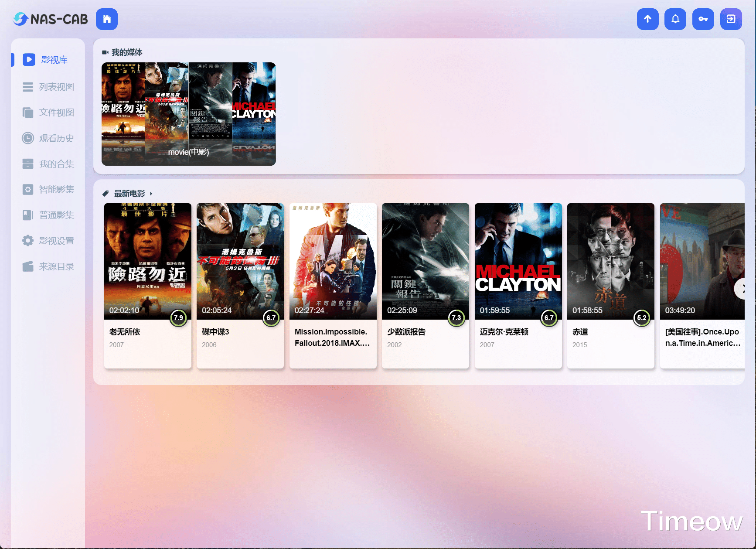This screenshot has height=549, width=756.
Task: Open 来源目录 label
Action: [x=57, y=266]
